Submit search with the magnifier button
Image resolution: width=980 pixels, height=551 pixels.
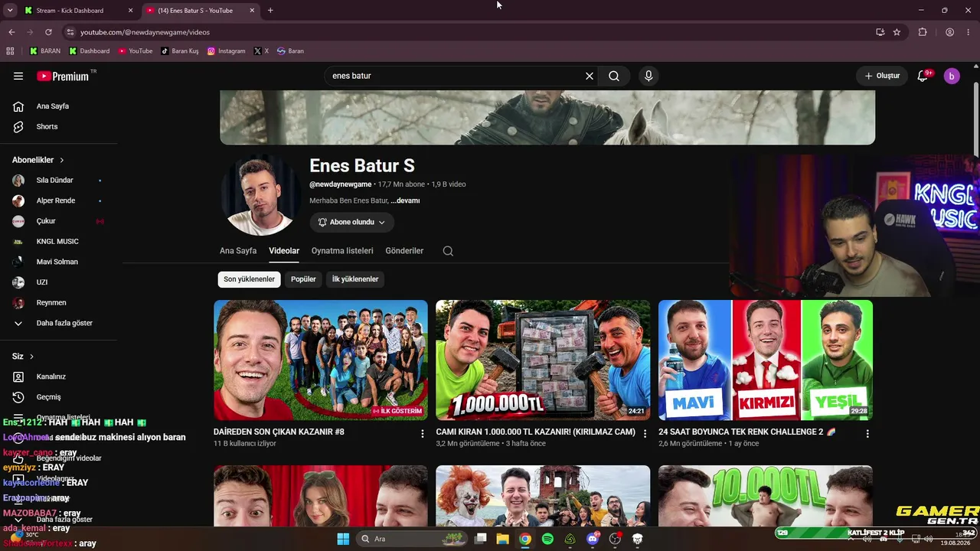(614, 76)
